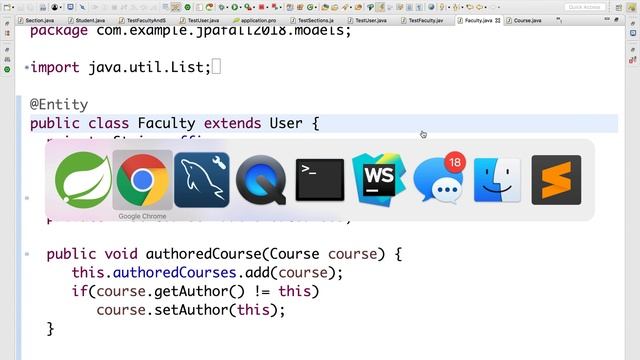Switch to WebStorm in app switcher
The image size is (640, 360).
coord(379,180)
